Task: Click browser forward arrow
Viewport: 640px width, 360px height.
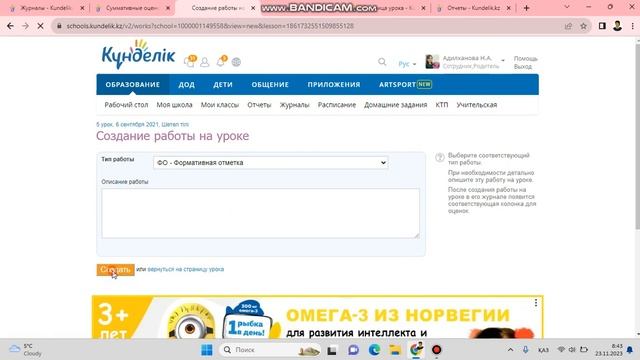Action: (x=25, y=26)
